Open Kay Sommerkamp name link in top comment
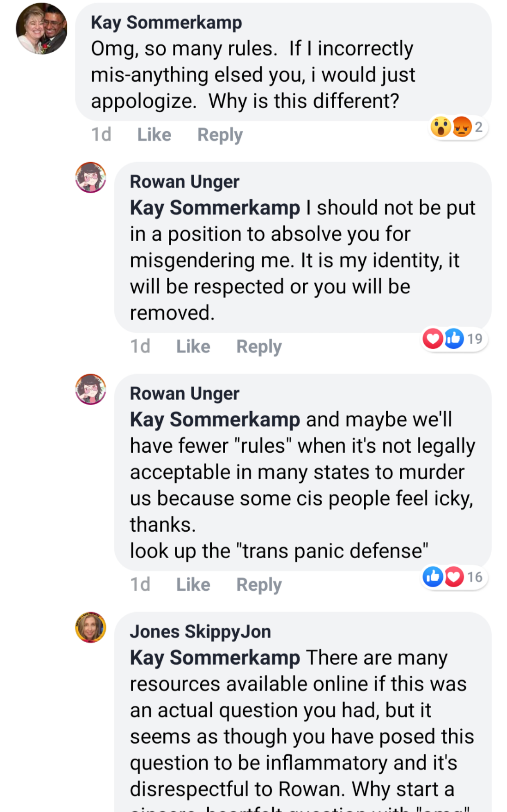Image resolution: width=507 pixels, height=812 pixels. pyautogui.click(x=166, y=23)
